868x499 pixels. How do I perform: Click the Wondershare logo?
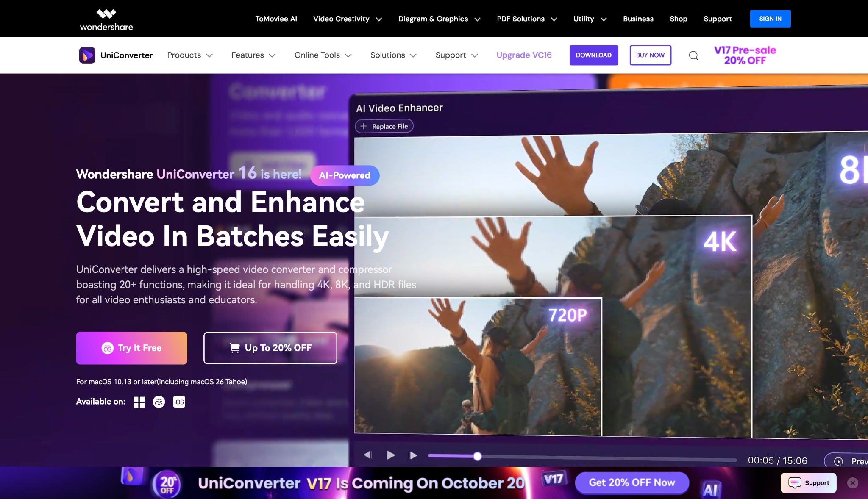(106, 18)
